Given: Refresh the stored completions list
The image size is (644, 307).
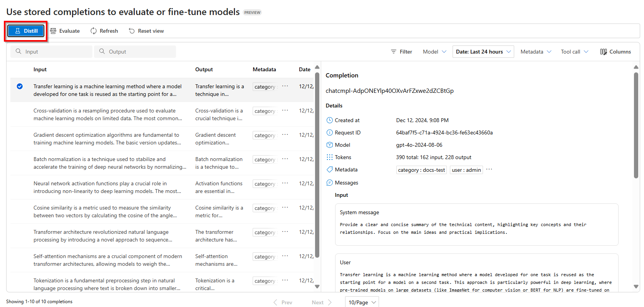Looking at the screenshot, I should point(104,31).
